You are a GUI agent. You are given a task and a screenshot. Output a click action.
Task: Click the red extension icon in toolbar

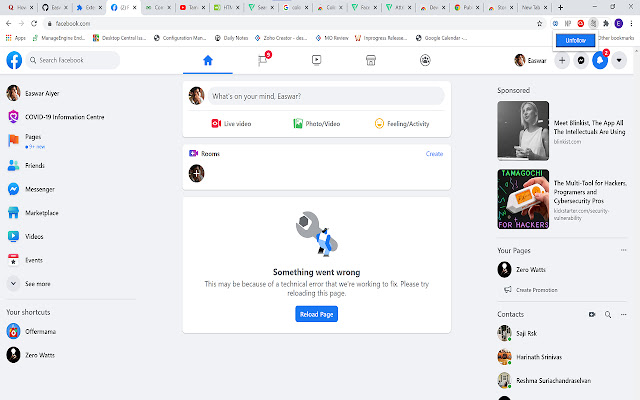point(580,24)
